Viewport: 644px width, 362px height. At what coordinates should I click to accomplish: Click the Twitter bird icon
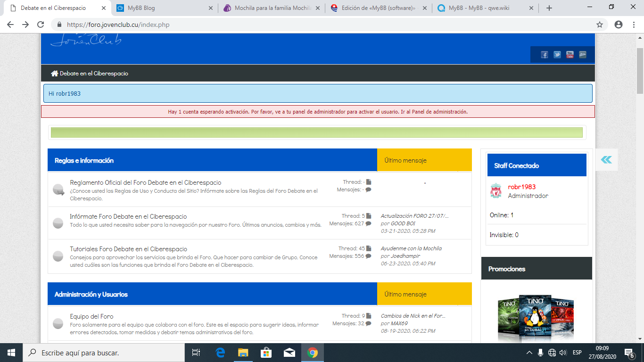pos(557,55)
